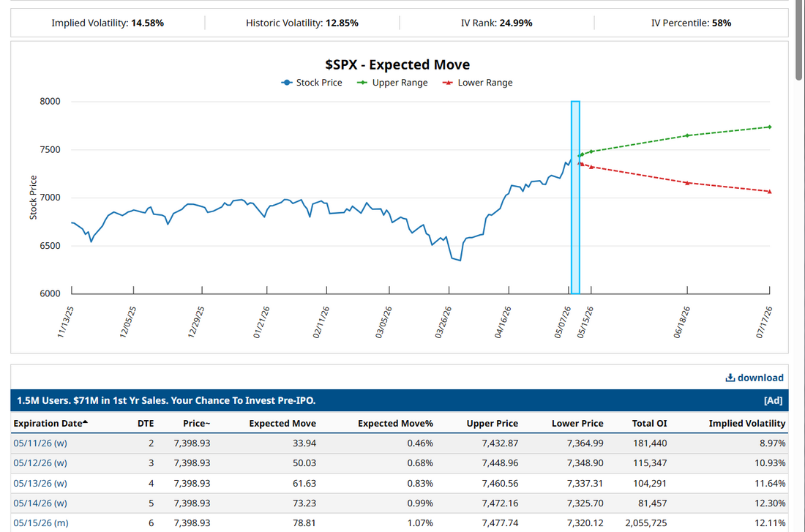
Task: Click the 07/17/26 green upper range marker
Action: (770, 127)
